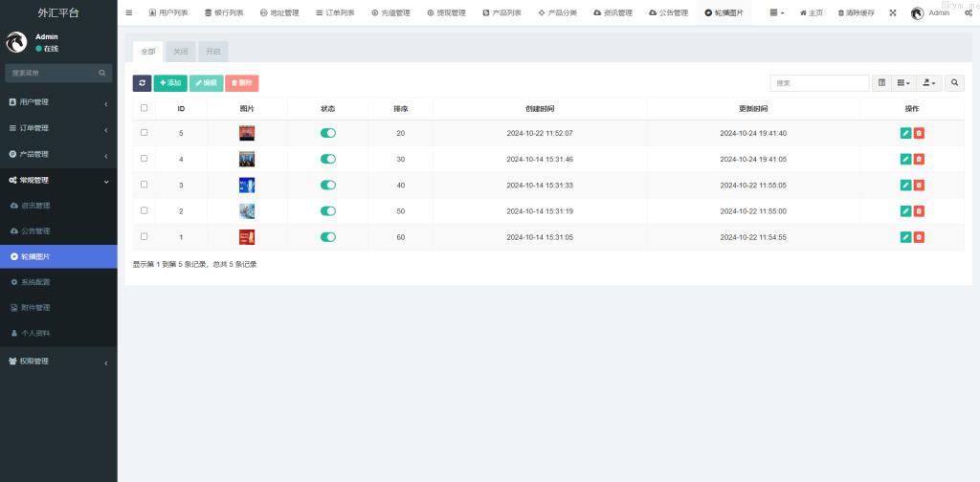Viewport: 980px width, 482px height.
Task: Switch to the 关闭 filter tab
Action: (180, 52)
